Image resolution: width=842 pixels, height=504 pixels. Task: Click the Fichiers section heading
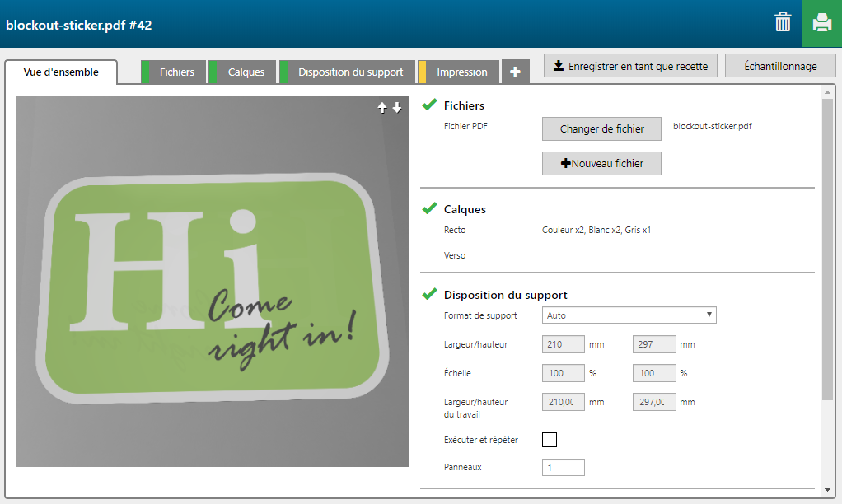click(464, 105)
